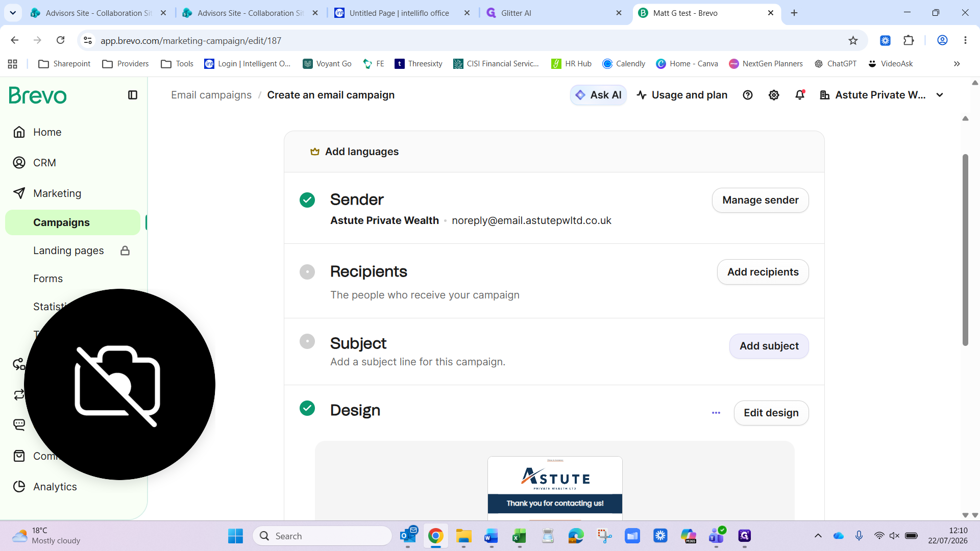Go back to the previous page
The image size is (980, 551).
14,40
